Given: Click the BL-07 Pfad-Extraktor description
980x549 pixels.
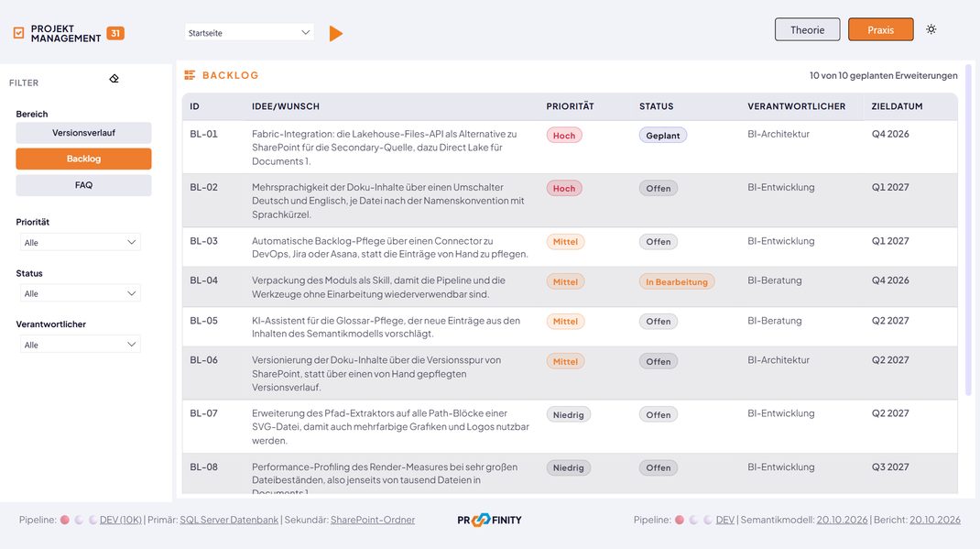Looking at the screenshot, I should click(x=390, y=426).
